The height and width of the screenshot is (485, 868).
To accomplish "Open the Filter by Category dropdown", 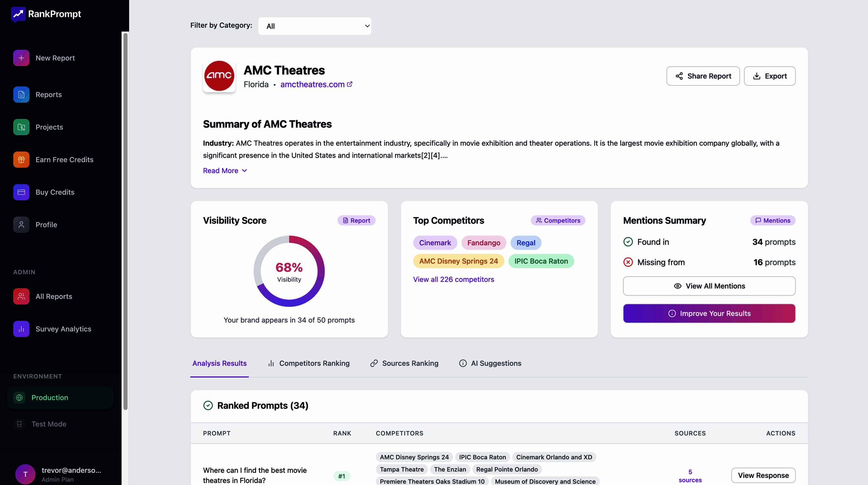I will coord(315,26).
